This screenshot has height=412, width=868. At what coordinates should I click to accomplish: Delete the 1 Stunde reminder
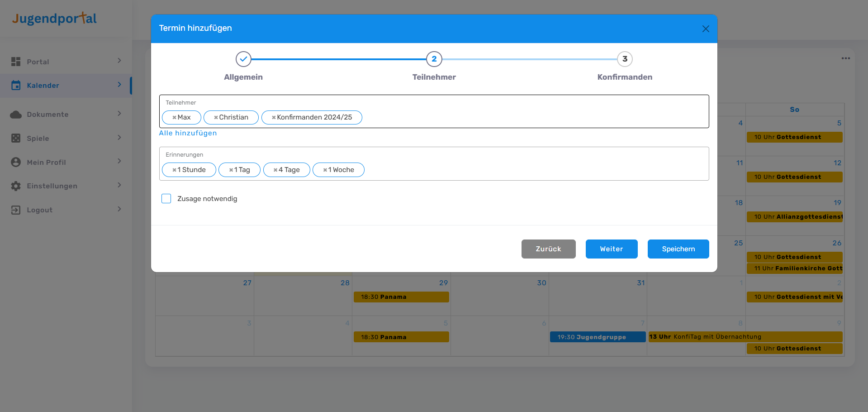(x=174, y=170)
